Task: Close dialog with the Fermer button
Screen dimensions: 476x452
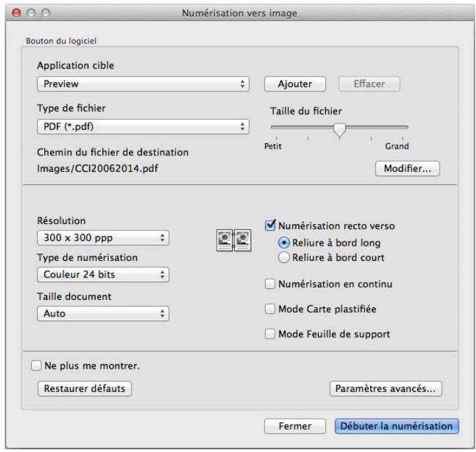Action: click(x=295, y=426)
